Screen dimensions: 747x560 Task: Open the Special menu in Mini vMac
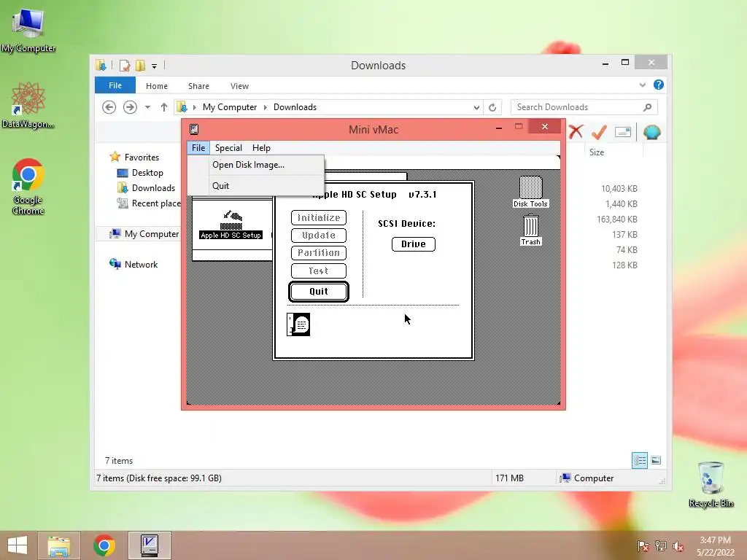click(228, 148)
